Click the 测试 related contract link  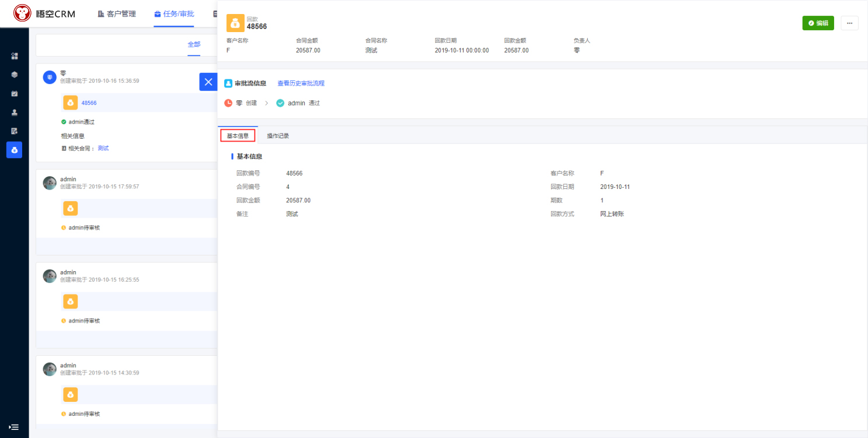point(103,148)
